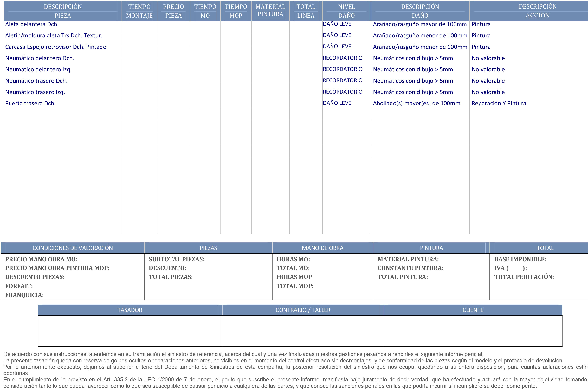This screenshot has height=392, width=588.
Task: Click inside the TASADOR signature box
Action: (x=130, y=331)
